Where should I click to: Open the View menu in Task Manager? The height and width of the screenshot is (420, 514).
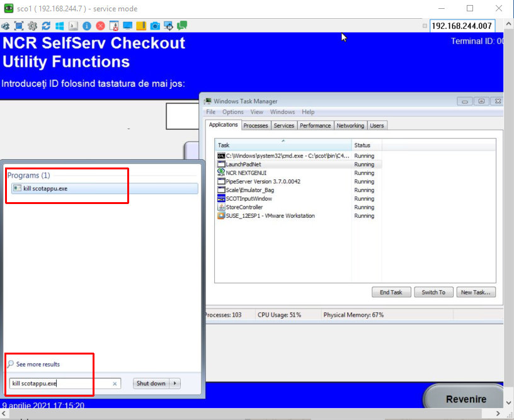coord(256,111)
